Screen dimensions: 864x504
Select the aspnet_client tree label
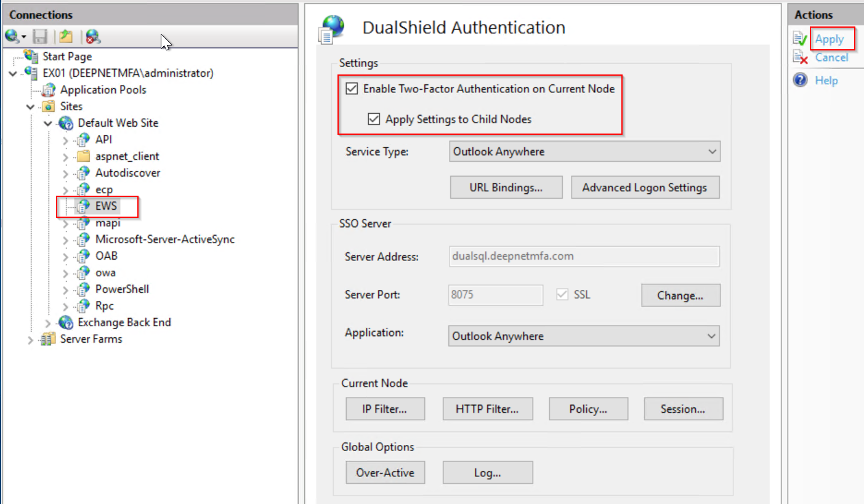(x=127, y=156)
